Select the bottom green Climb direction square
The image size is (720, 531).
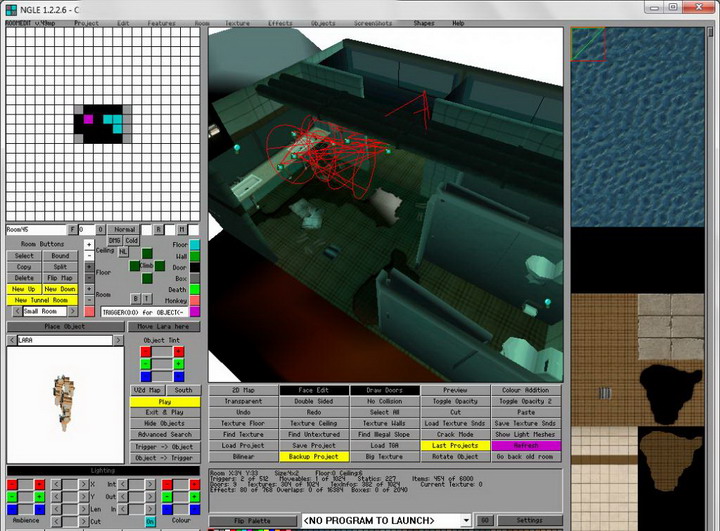(x=147, y=278)
